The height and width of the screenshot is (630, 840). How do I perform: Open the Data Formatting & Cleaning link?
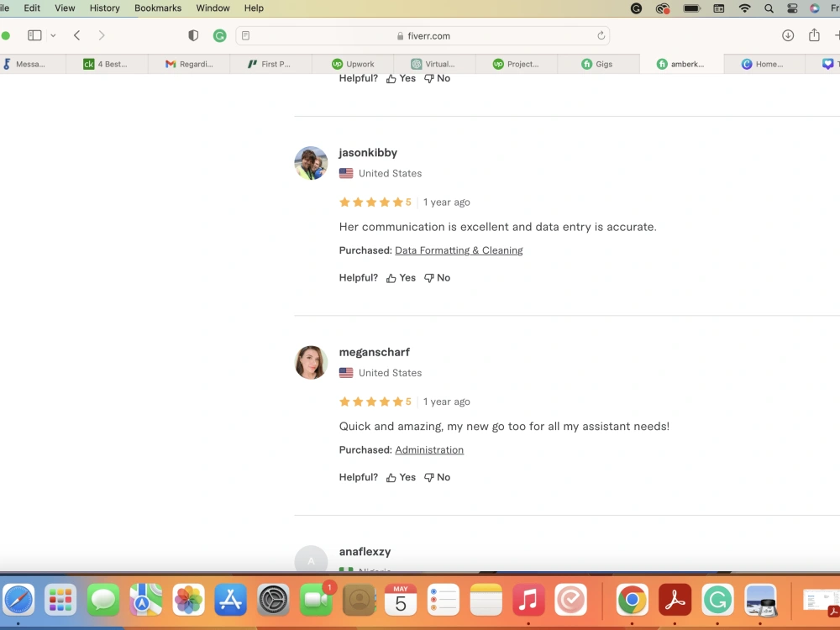[459, 249]
